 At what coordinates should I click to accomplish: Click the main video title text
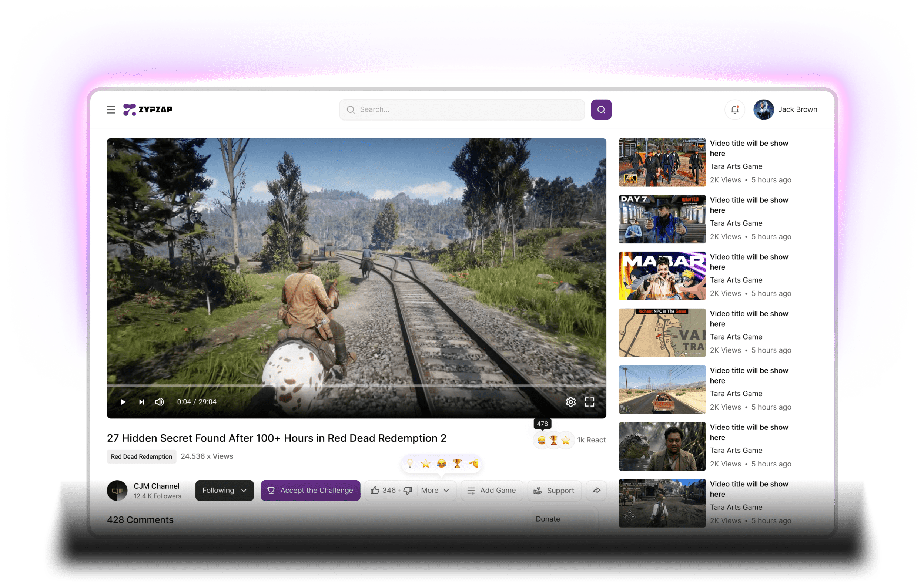277,438
